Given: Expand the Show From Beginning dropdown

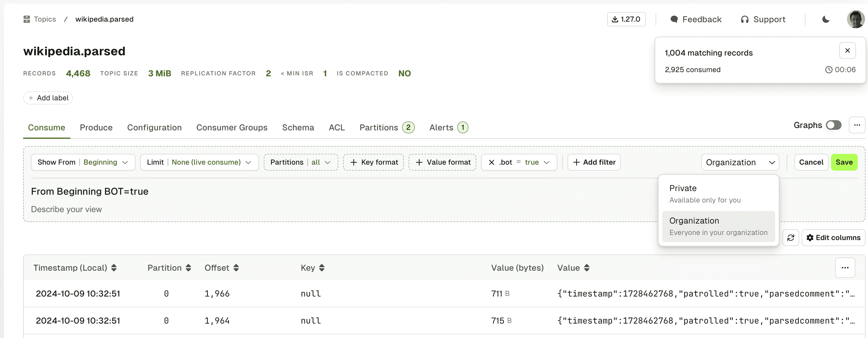Looking at the screenshot, I should tap(83, 162).
